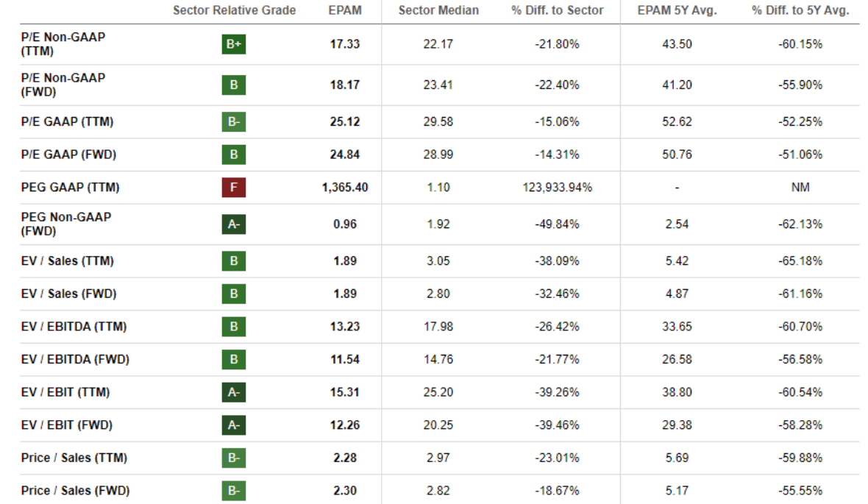Select the Price / Sales (FWD) row label
Image resolution: width=868 pixels, height=504 pixels.
pos(75,491)
